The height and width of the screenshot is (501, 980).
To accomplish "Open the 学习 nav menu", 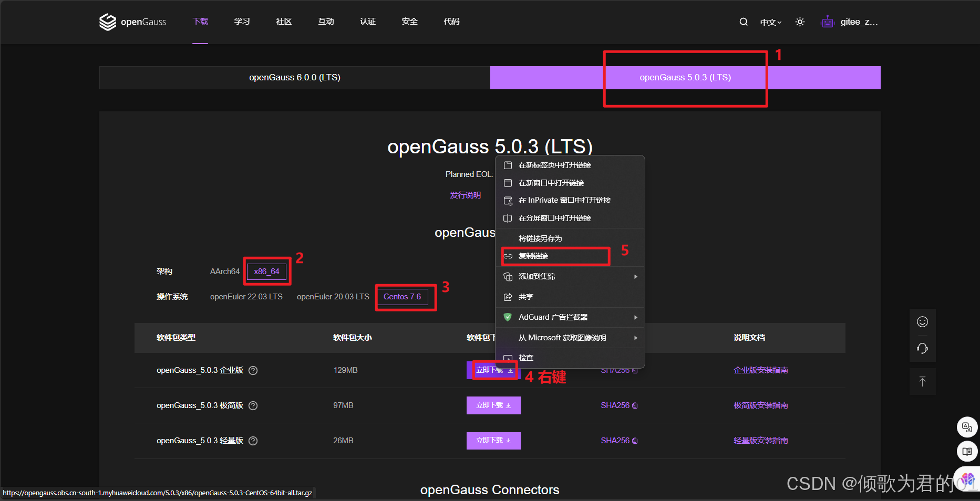I will click(x=242, y=22).
